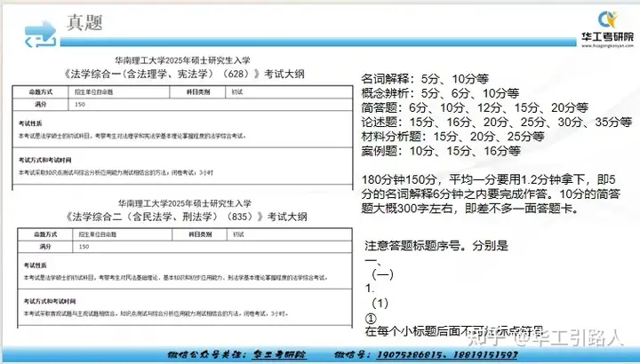Image resolution: width=640 pixels, height=364 pixels.
Task: Select the 简答题 score line
Action: tap(475, 107)
